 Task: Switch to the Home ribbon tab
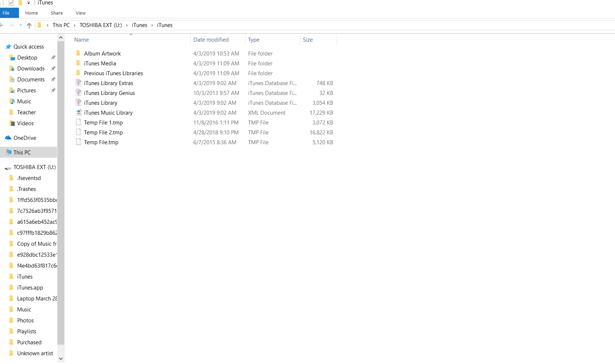[x=31, y=13]
